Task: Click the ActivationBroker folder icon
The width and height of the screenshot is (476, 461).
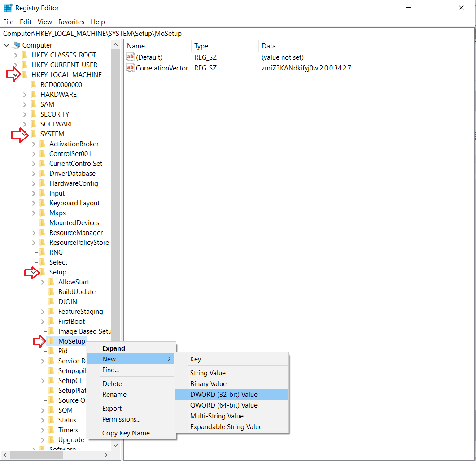Action: point(43,144)
